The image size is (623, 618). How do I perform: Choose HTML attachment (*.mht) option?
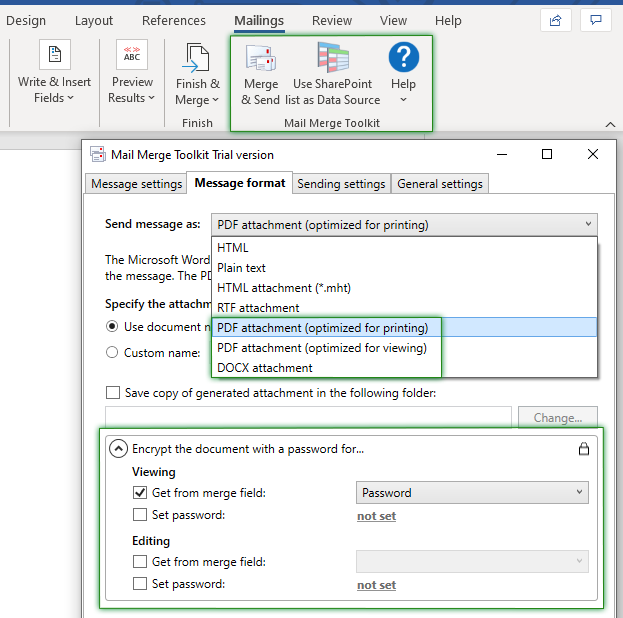[404, 288]
